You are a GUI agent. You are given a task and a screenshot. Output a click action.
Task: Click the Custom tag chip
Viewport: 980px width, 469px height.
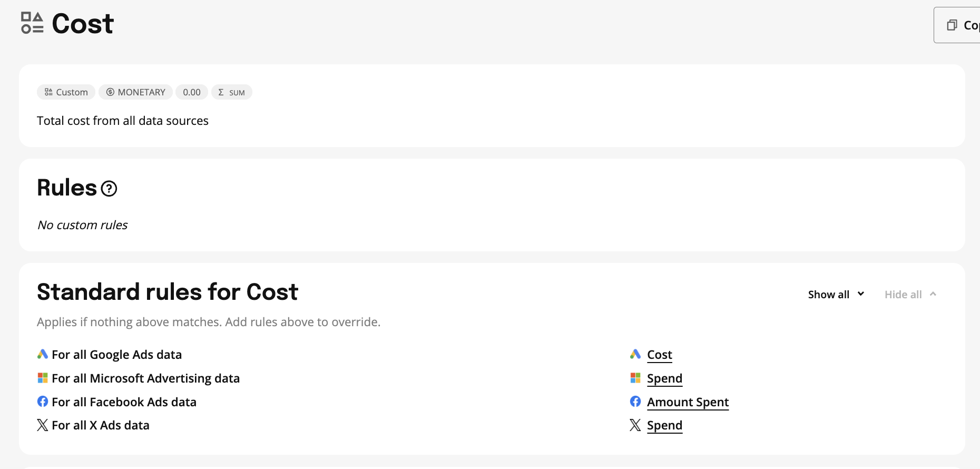click(66, 92)
